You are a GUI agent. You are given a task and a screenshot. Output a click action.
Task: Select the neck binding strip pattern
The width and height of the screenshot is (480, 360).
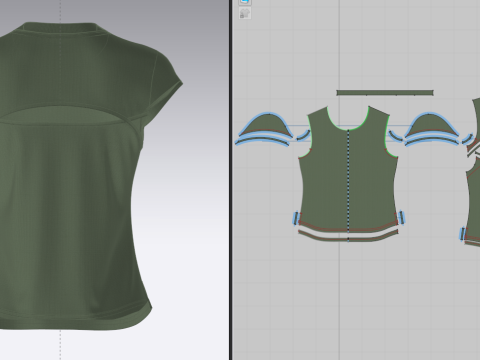[385, 93]
